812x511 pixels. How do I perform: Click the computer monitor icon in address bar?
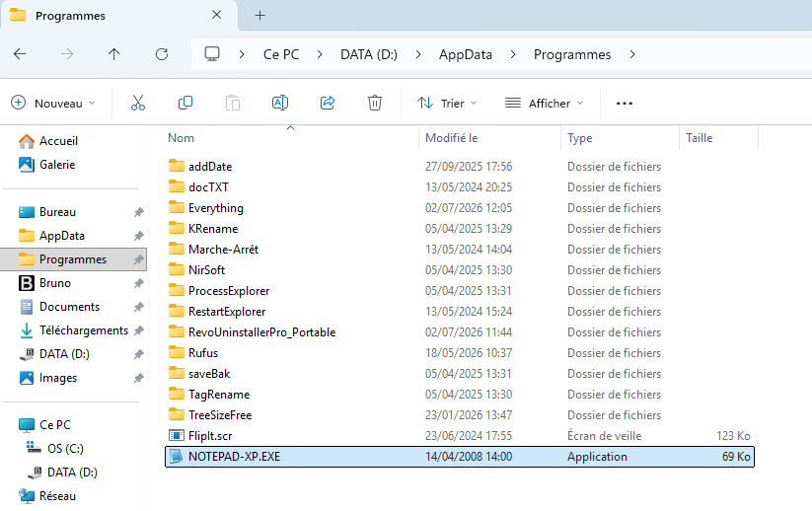[x=212, y=54]
